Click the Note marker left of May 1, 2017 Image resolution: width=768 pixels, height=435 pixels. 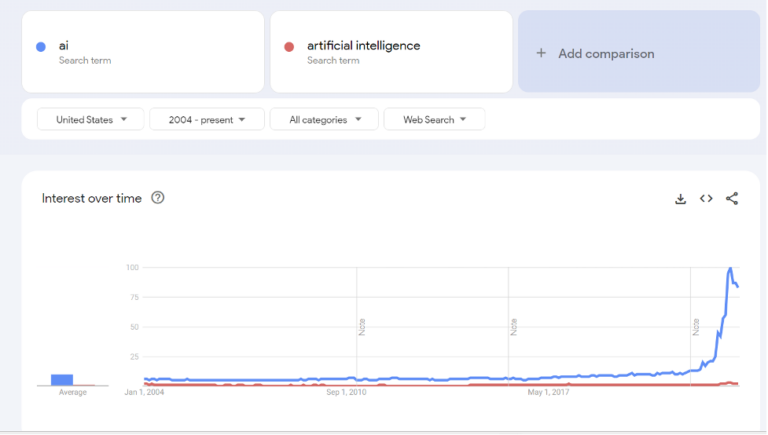pos(514,327)
